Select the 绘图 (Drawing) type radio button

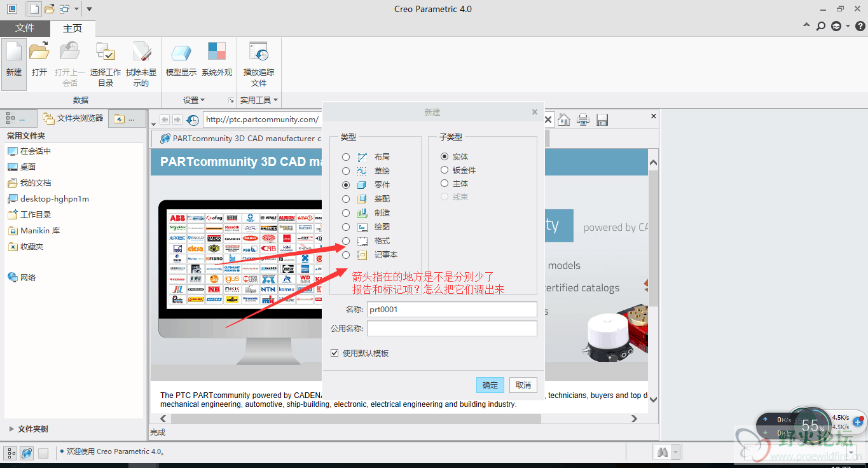pos(346,227)
